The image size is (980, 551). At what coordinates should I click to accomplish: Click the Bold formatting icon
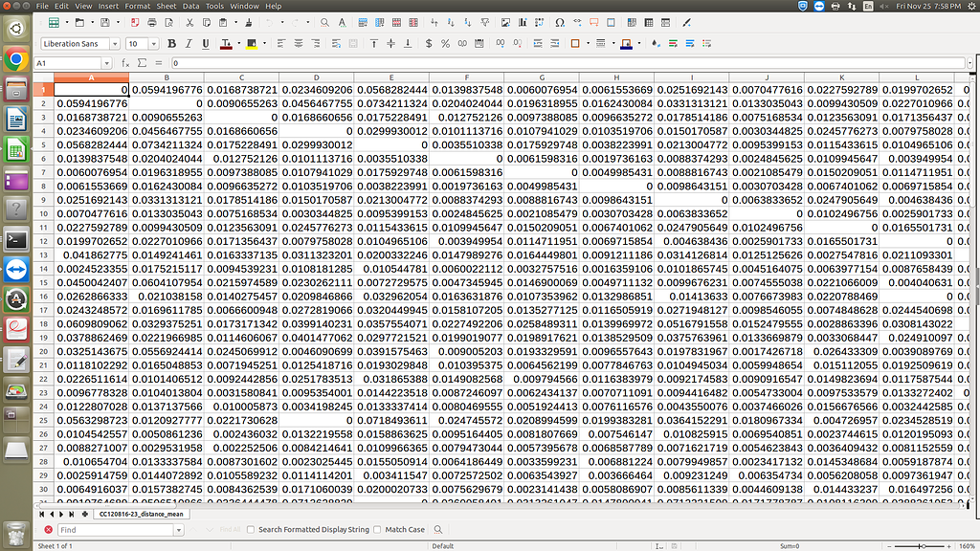click(x=172, y=43)
